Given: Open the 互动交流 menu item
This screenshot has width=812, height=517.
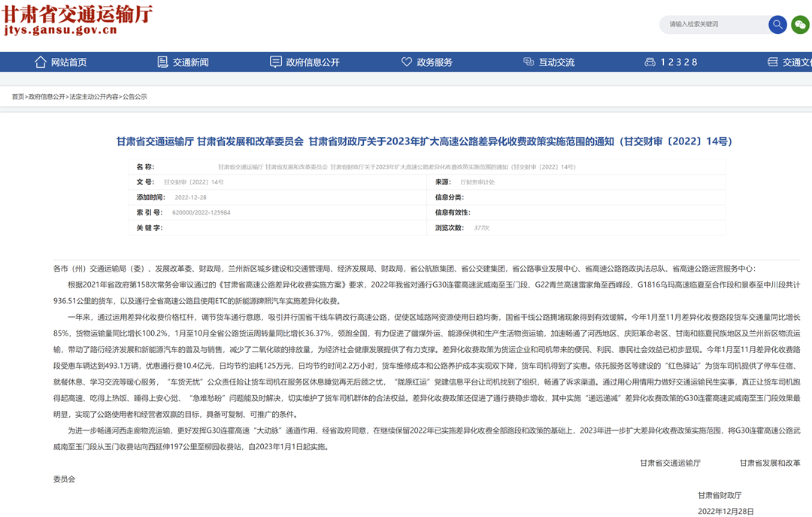Looking at the screenshot, I should 556,62.
